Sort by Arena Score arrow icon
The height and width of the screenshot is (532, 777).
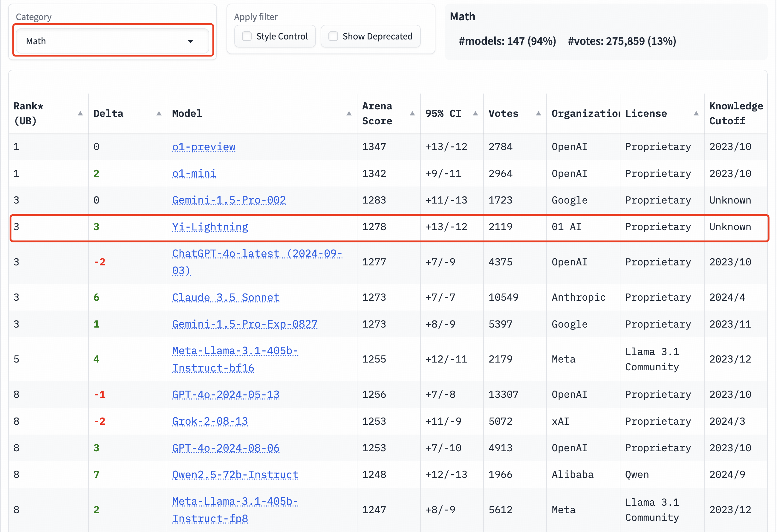(x=412, y=114)
